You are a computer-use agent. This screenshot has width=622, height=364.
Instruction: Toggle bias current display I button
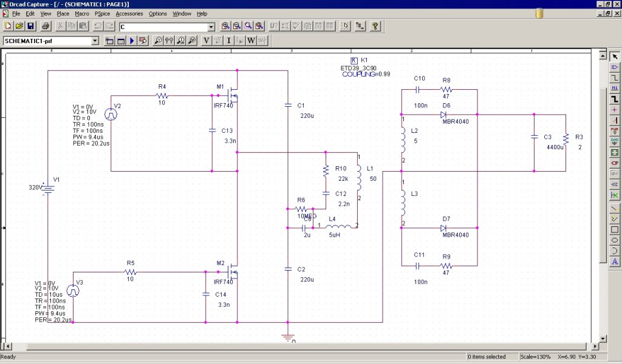pos(228,41)
